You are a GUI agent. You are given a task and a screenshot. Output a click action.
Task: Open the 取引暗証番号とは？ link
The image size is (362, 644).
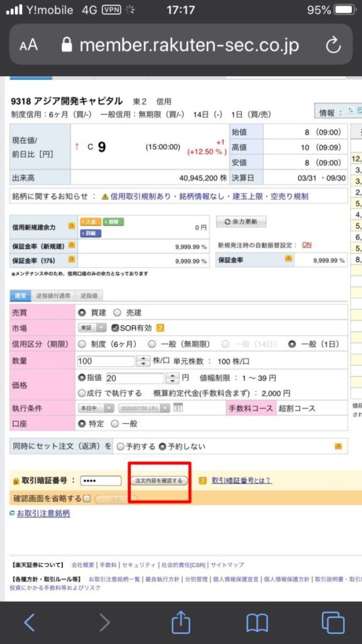[x=241, y=480]
